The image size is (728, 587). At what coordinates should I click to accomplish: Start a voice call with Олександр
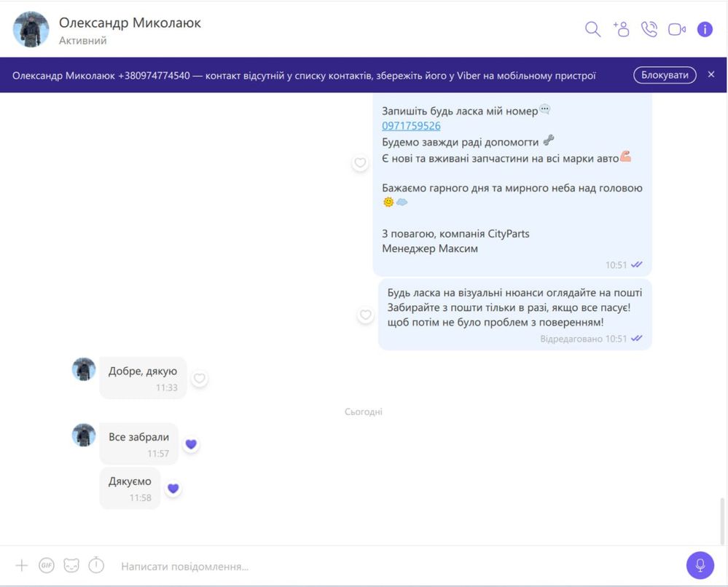[649, 29]
